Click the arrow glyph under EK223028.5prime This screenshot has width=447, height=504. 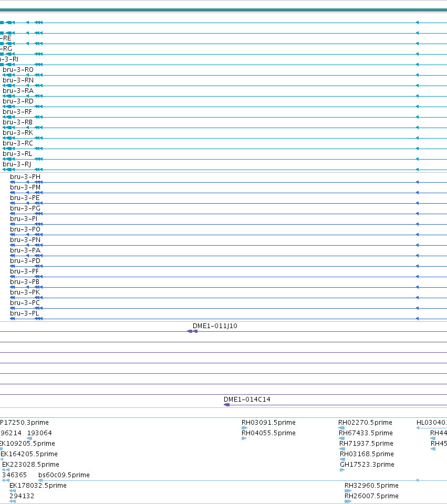pyautogui.click(x=5, y=470)
